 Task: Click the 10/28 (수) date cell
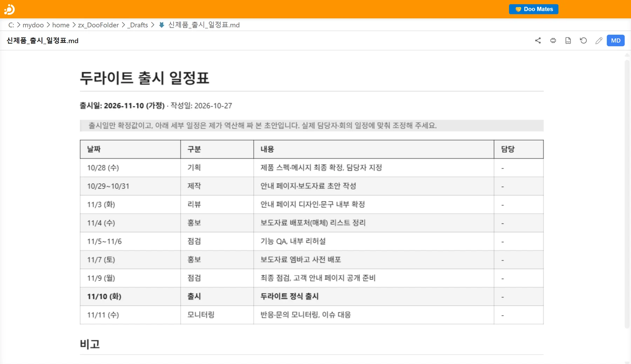click(130, 168)
